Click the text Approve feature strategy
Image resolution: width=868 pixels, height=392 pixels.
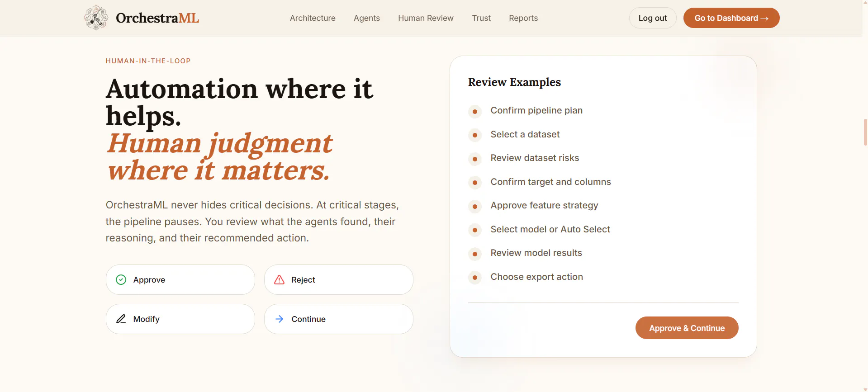[544, 205]
